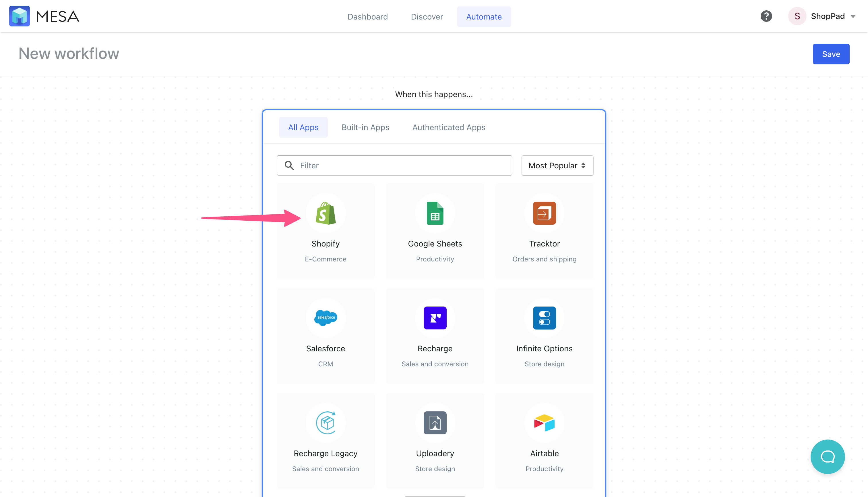Image resolution: width=868 pixels, height=497 pixels.
Task: Choose the Recharge Legacy app icon
Action: [x=326, y=423]
